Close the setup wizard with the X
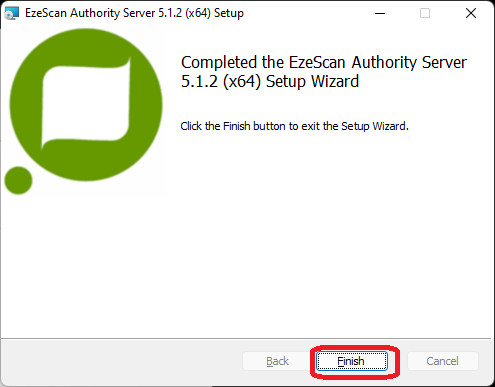 (x=471, y=13)
